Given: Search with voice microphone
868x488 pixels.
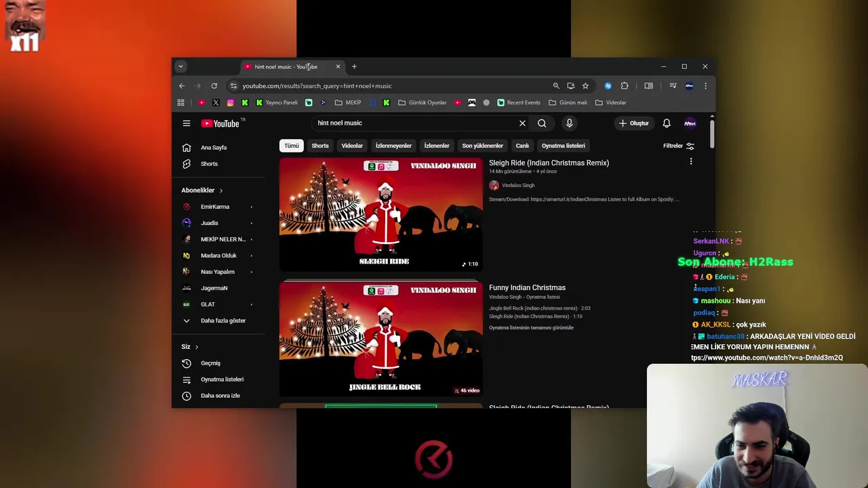Looking at the screenshot, I should (x=569, y=123).
